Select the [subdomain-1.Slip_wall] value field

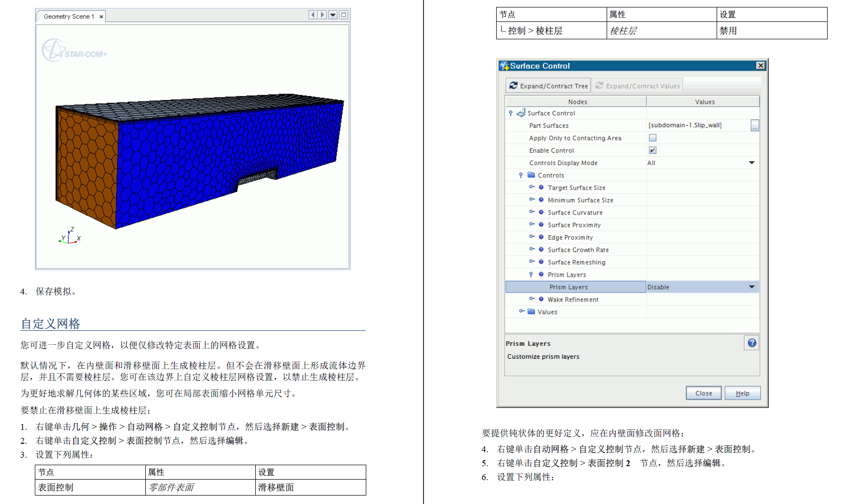click(699, 125)
